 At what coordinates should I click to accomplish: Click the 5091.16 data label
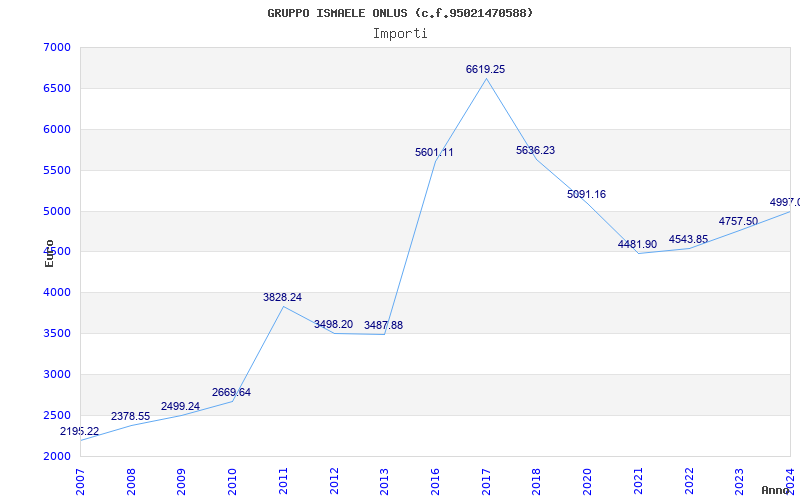(x=586, y=194)
